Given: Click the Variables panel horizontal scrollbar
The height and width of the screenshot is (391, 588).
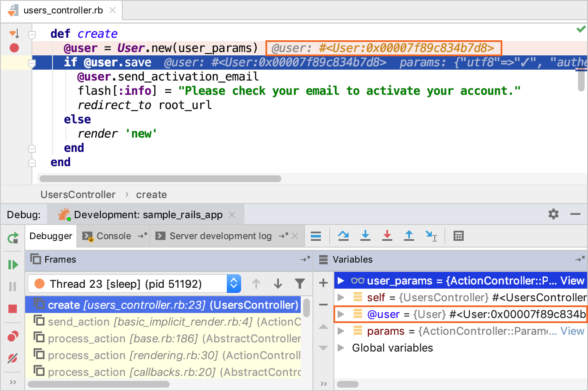Looking at the screenshot, I should coord(348,384).
